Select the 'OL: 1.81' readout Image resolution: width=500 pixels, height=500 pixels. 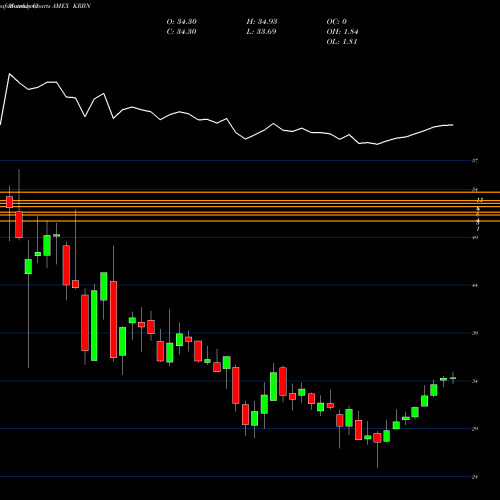(x=342, y=42)
